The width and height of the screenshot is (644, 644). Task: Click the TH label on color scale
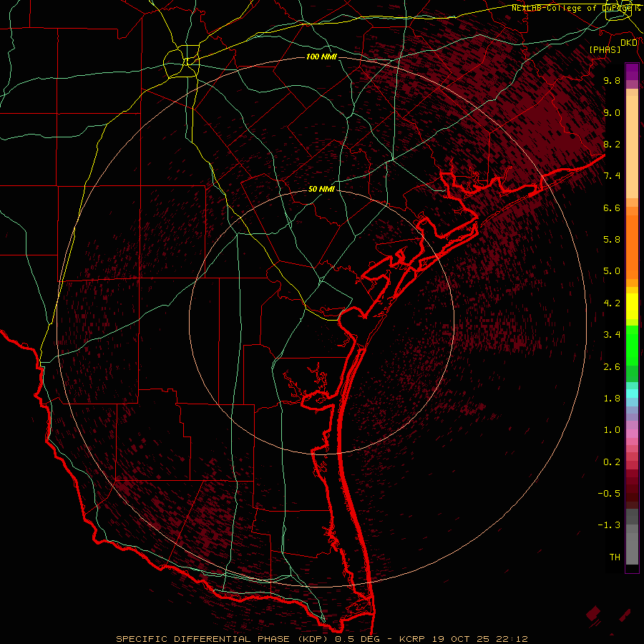(x=615, y=557)
